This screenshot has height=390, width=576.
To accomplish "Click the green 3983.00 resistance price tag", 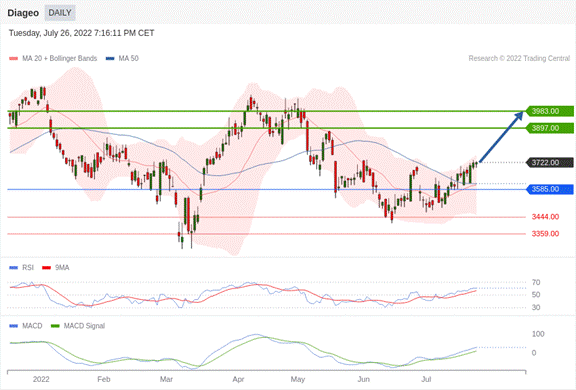I will pos(550,111).
